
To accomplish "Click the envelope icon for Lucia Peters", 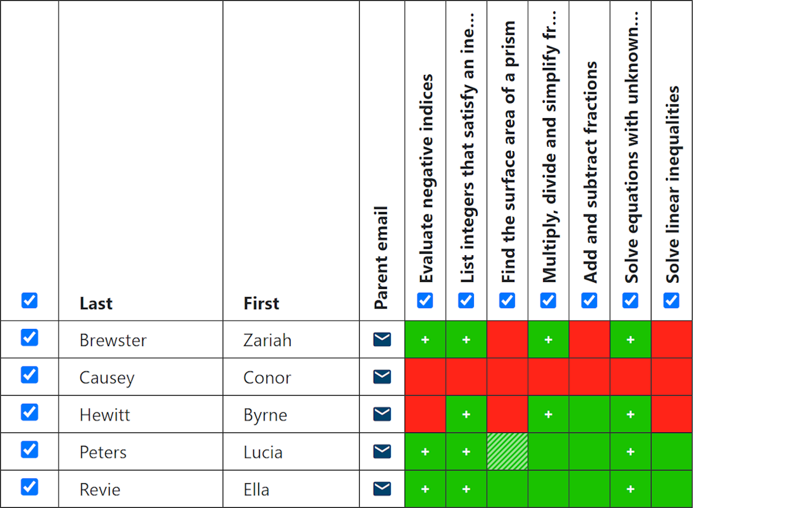I will [381, 451].
